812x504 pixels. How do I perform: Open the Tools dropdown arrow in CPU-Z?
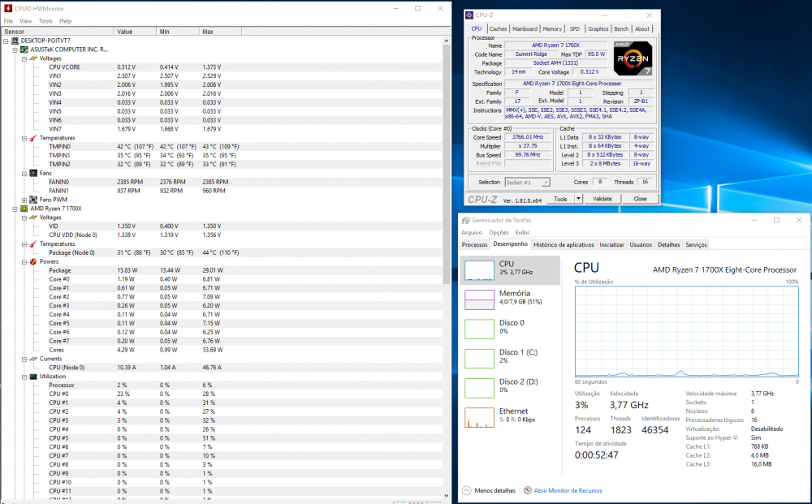coord(577,198)
